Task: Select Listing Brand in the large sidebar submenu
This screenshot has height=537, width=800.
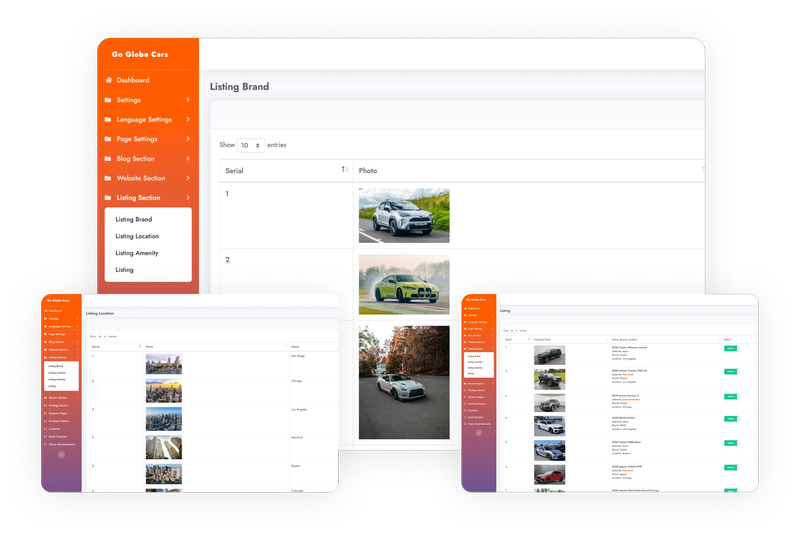Action: [134, 219]
